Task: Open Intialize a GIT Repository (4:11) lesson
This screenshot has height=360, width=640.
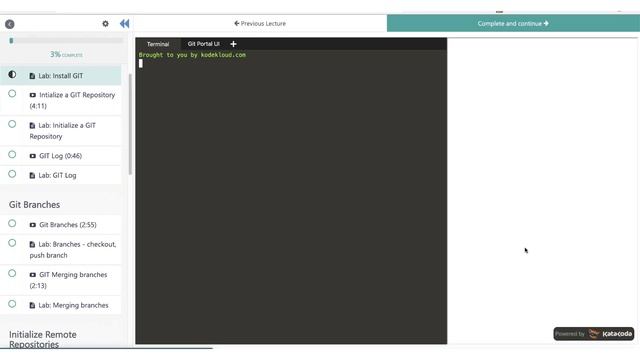Action: [x=60, y=100]
